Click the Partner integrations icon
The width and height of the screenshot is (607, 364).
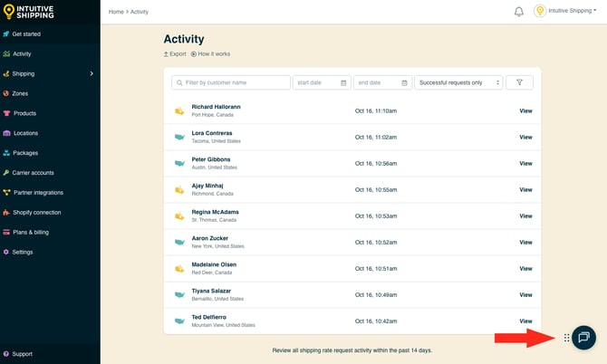(x=6, y=192)
